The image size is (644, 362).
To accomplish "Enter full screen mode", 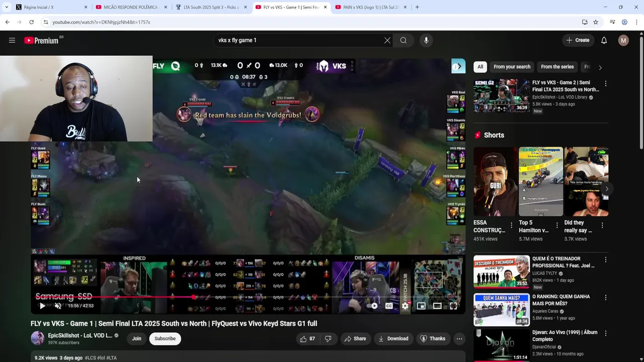I will click(x=453, y=306).
